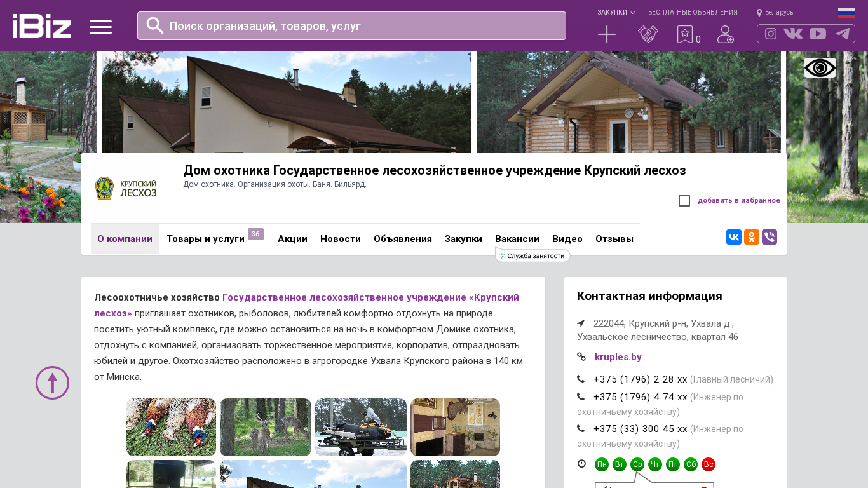This screenshot has height=488, width=868.
Task: Open the Видео tab
Action: 567,239
